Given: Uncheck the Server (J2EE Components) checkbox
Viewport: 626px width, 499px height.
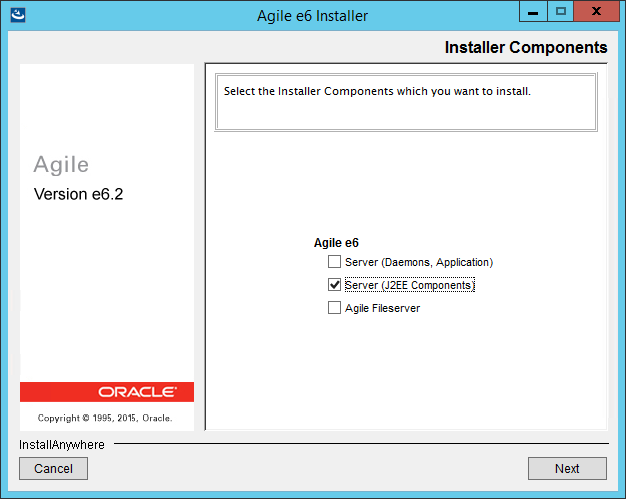Looking at the screenshot, I should (334, 285).
